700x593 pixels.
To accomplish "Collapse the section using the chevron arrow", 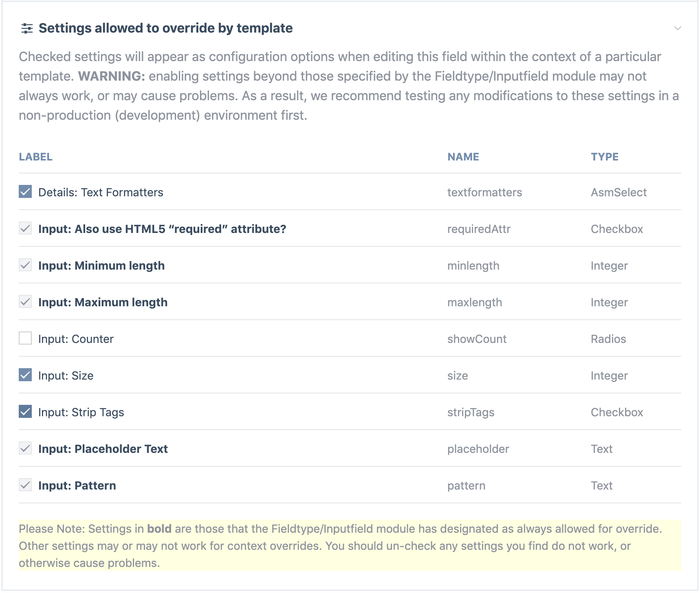I will 677,28.
